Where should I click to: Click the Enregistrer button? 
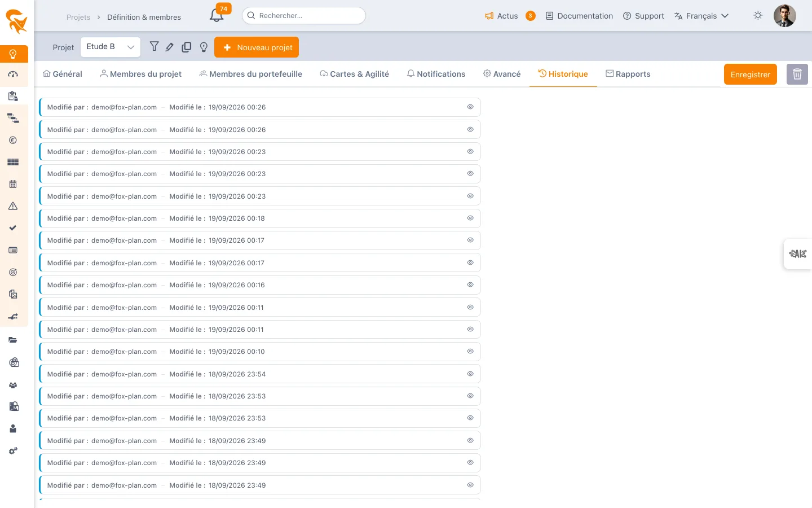pyautogui.click(x=751, y=75)
